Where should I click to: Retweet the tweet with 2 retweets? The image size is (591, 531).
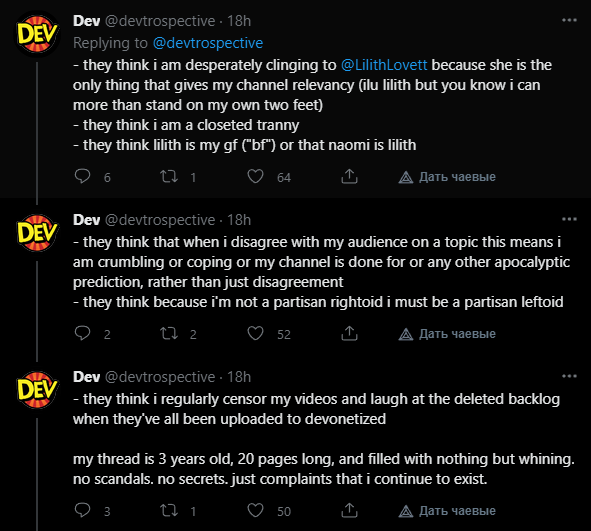point(169,334)
